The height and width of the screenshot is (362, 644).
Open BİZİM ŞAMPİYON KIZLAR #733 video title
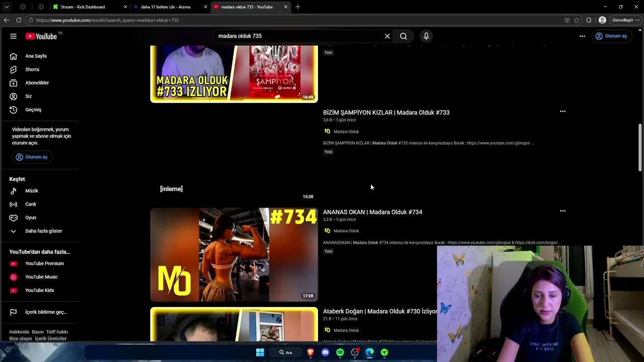[x=386, y=113]
